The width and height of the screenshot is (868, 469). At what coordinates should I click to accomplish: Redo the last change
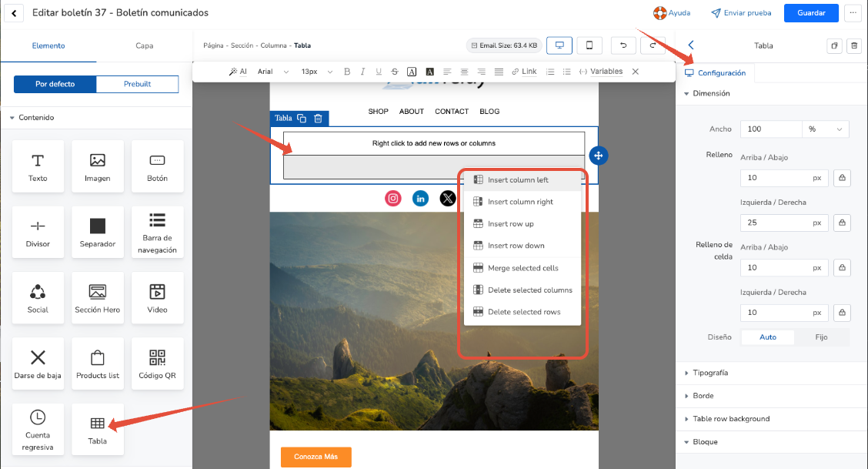pos(653,45)
